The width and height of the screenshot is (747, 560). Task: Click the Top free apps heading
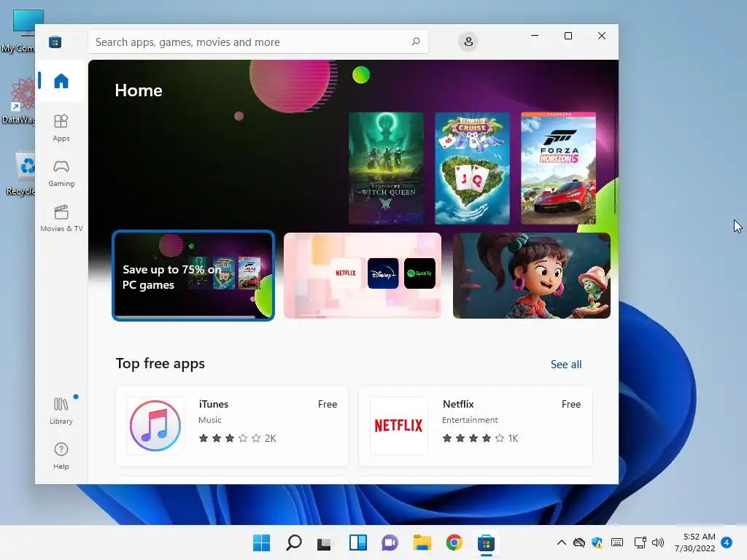point(160,364)
